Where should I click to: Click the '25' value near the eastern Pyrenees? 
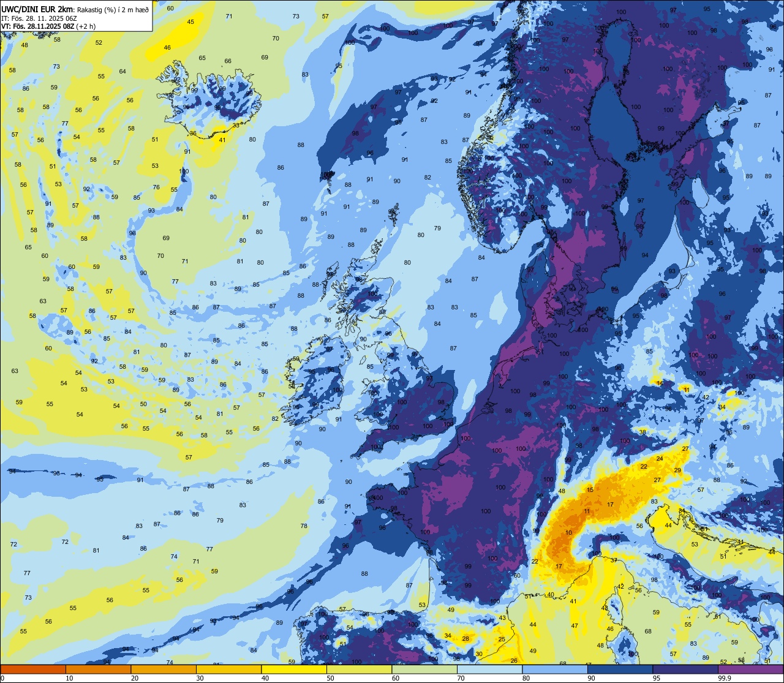click(502, 640)
